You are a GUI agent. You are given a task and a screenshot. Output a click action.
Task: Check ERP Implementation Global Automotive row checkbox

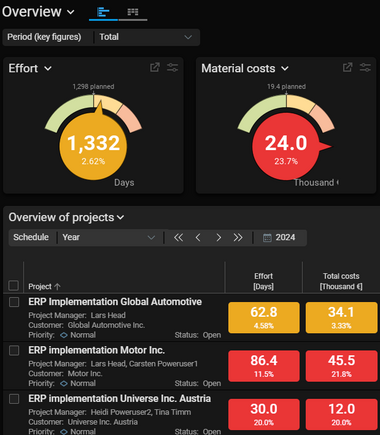point(14,302)
